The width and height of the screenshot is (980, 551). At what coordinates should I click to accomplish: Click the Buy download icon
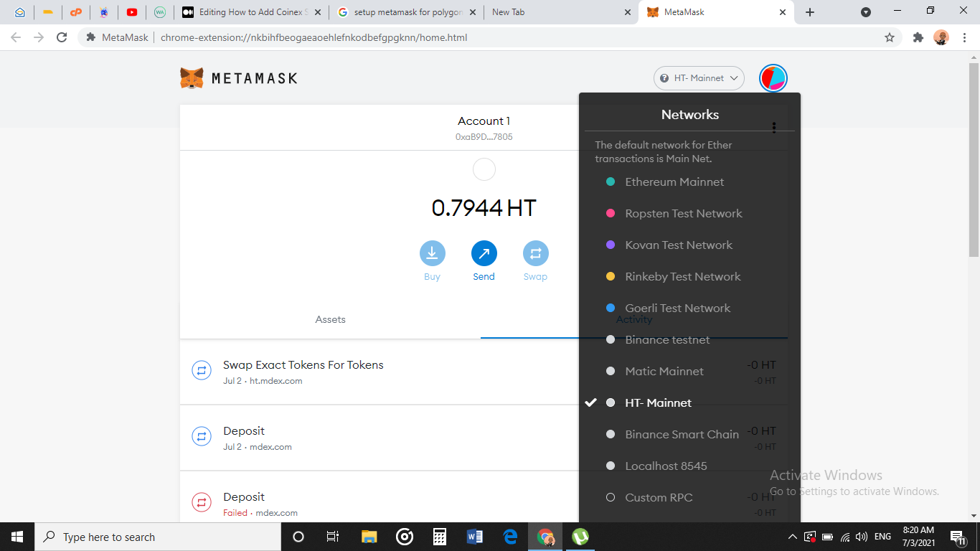point(432,253)
